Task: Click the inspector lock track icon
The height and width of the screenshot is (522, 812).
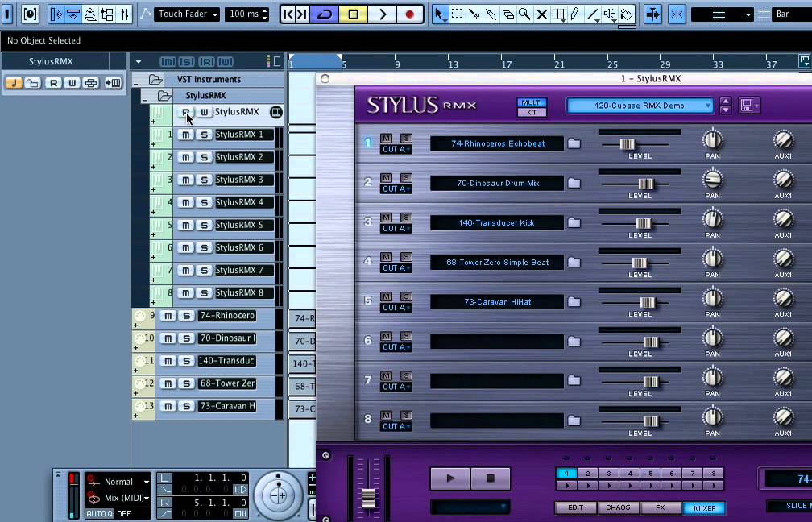Action: [33, 83]
